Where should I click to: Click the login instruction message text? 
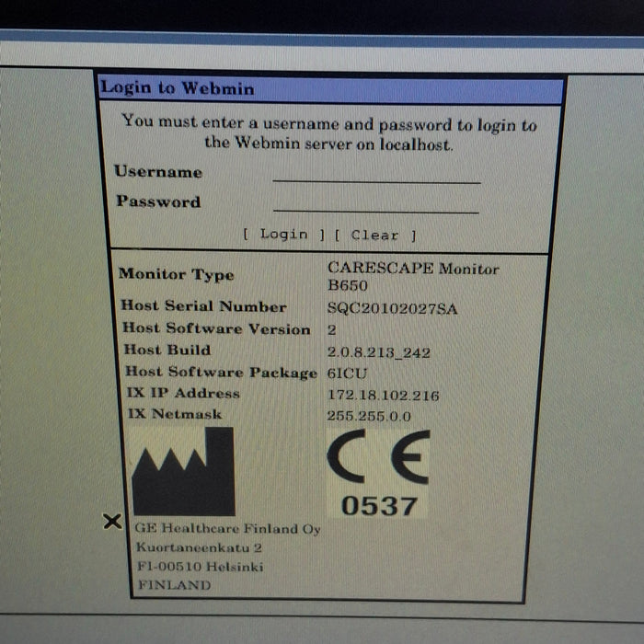pyautogui.click(x=329, y=133)
